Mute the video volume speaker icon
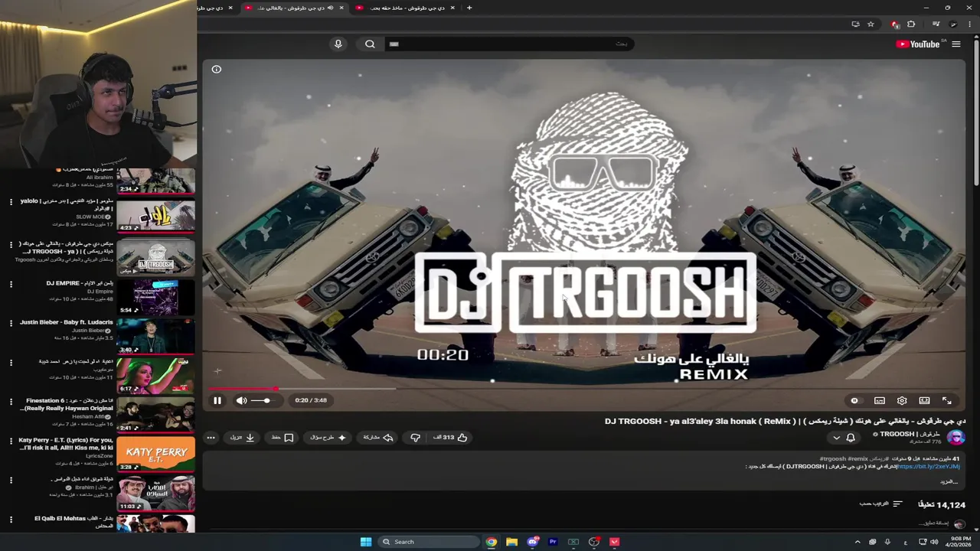 241,400
